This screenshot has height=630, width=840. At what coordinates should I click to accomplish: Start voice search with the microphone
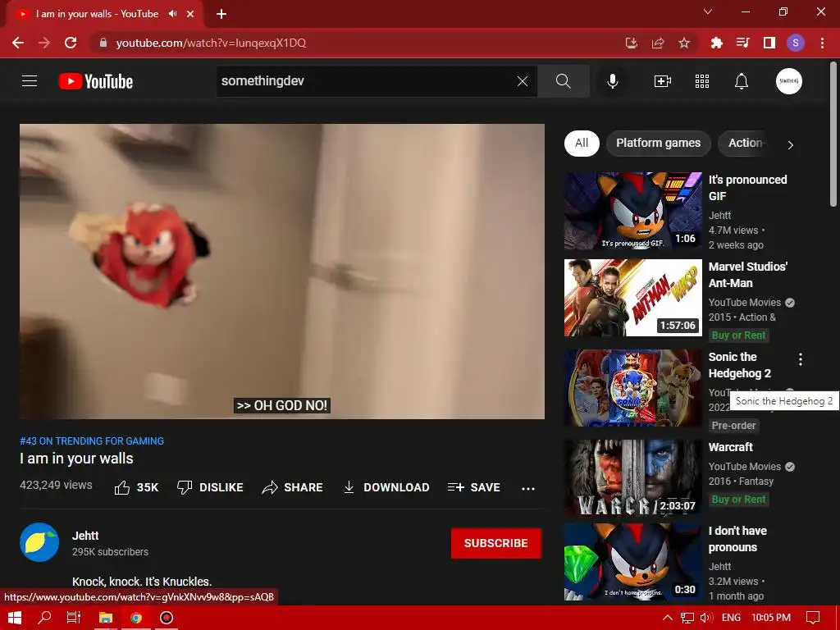[x=612, y=81]
